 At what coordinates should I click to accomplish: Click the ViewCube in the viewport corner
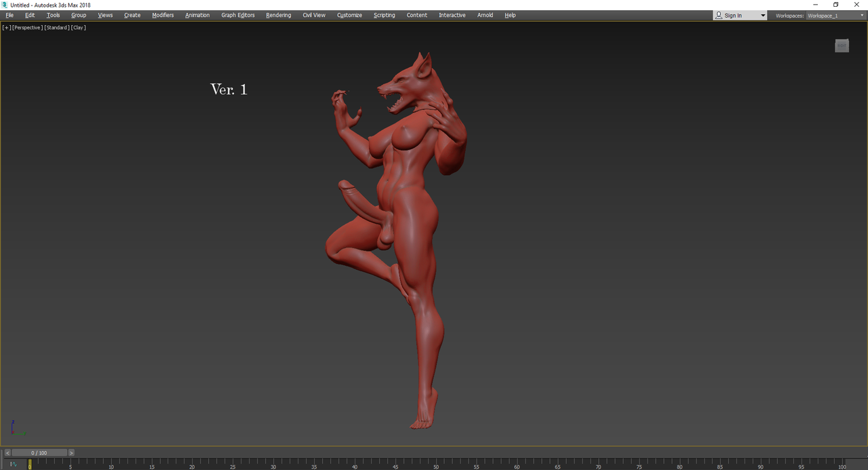[x=842, y=45]
